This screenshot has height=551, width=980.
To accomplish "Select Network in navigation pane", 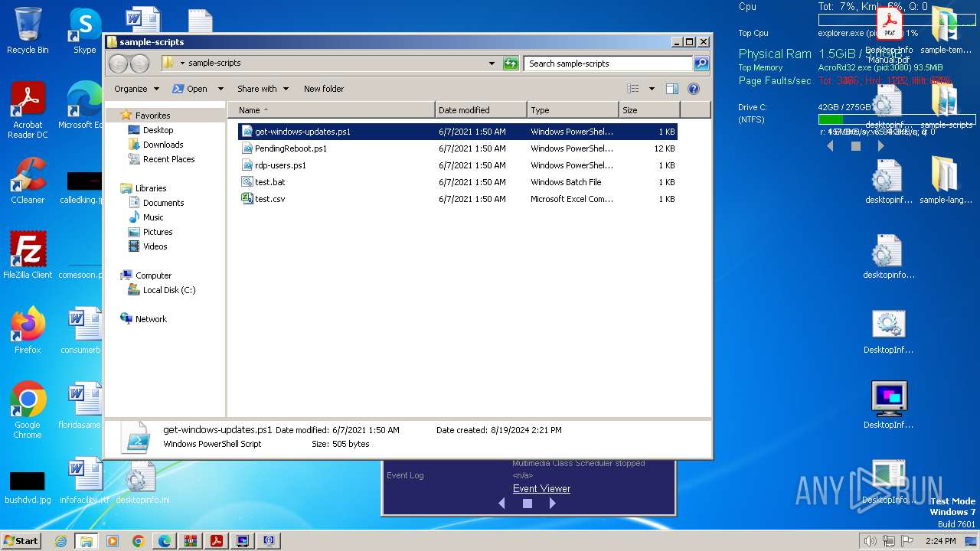I will click(x=151, y=319).
